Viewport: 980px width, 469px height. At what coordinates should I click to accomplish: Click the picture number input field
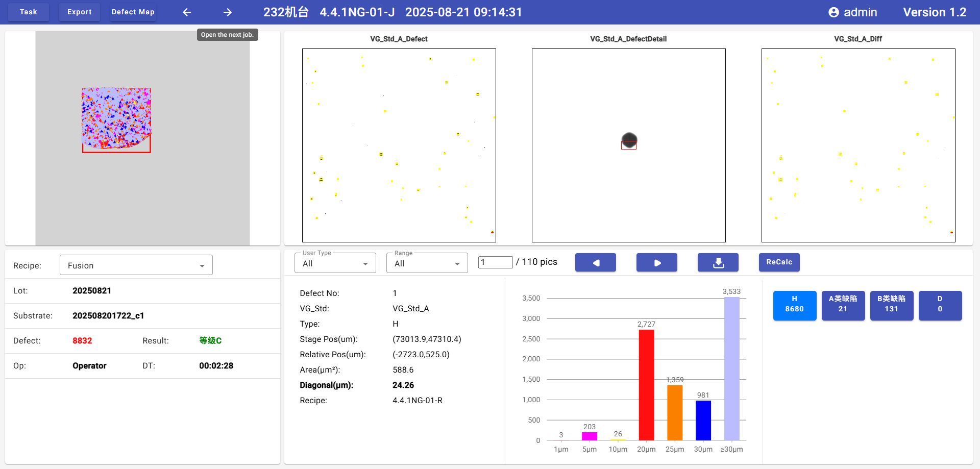[x=495, y=262]
